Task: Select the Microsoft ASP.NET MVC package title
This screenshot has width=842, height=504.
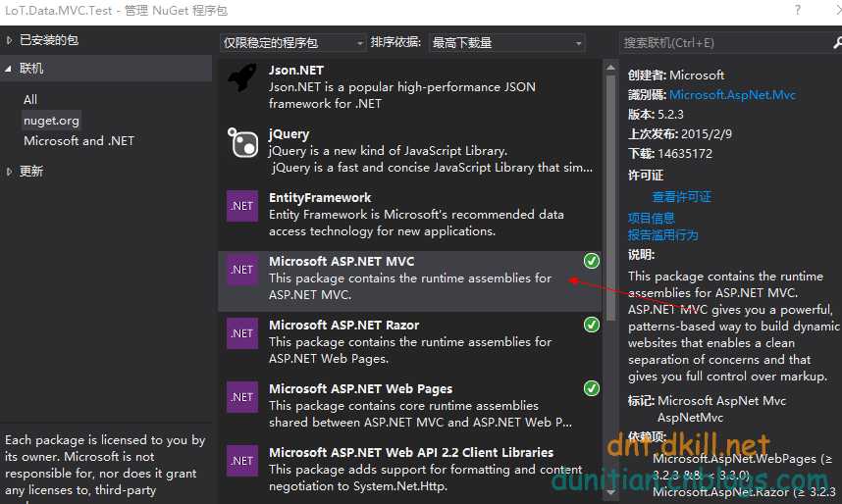Action: [342, 262]
